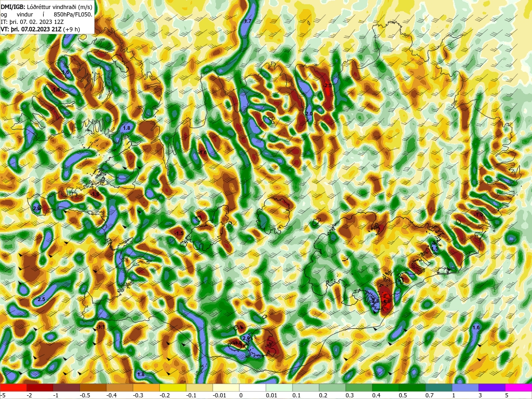The height and width of the screenshot is (399, 532).
Task: Click the legend label '-0.5'
Action: tap(85, 395)
